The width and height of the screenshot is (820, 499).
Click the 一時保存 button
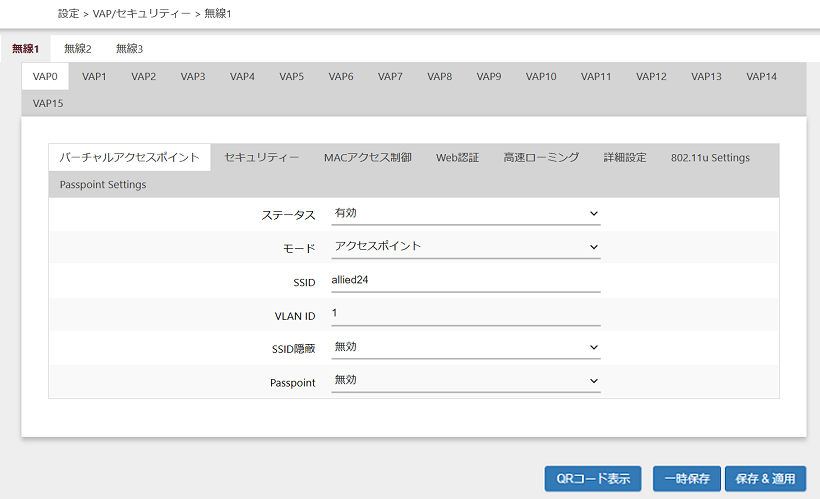(x=686, y=479)
